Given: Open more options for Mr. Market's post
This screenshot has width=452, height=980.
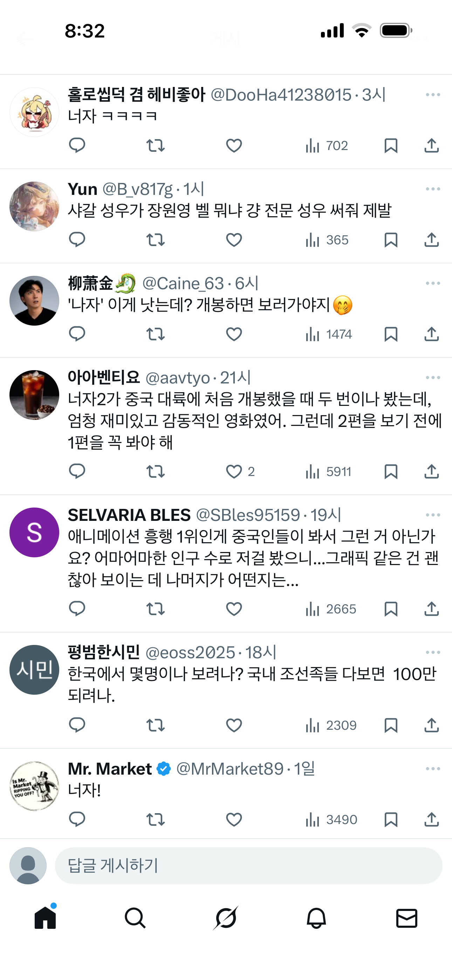Looking at the screenshot, I should click(x=433, y=769).
